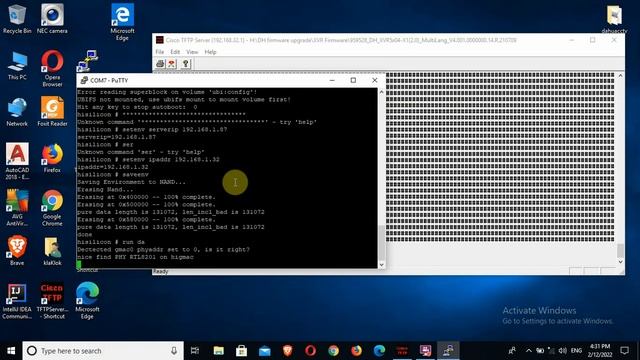Launch Firefox from the desktop shortcut
Image resolution: width=640 pixels, height=360 pixels.
point(52,158)
